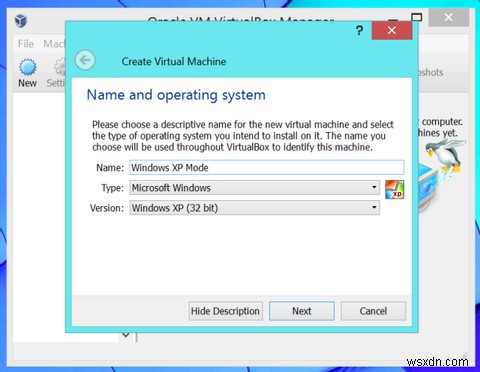Click the 'Name and operating system' heading
Viewport: 480px width, 372px height.
tap(176, 95)
